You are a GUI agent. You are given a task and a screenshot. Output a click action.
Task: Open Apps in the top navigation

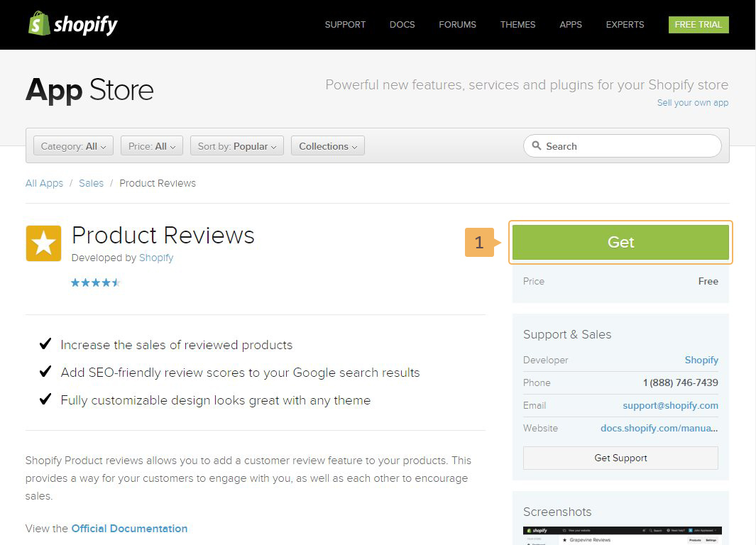click(570, 24)
